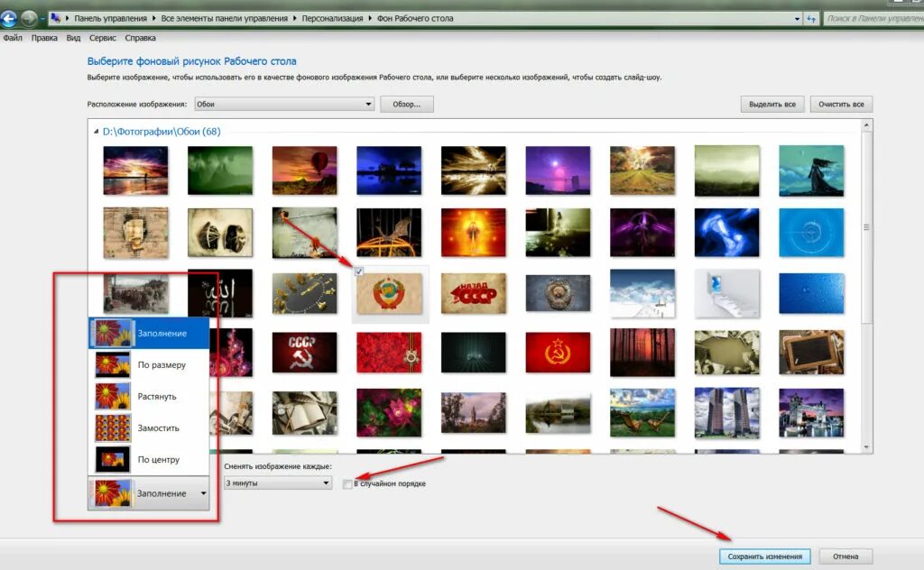Click Панель управления in the address breadcrumb

110,19
